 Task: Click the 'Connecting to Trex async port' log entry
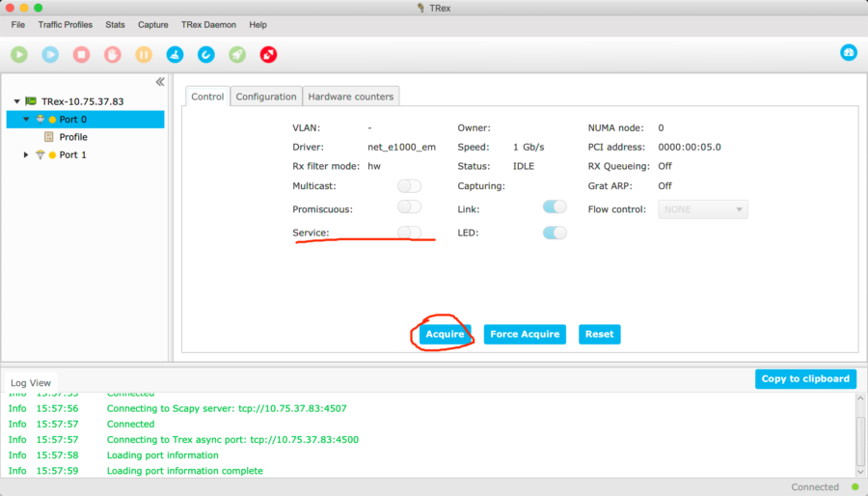[x=232, y=439]
